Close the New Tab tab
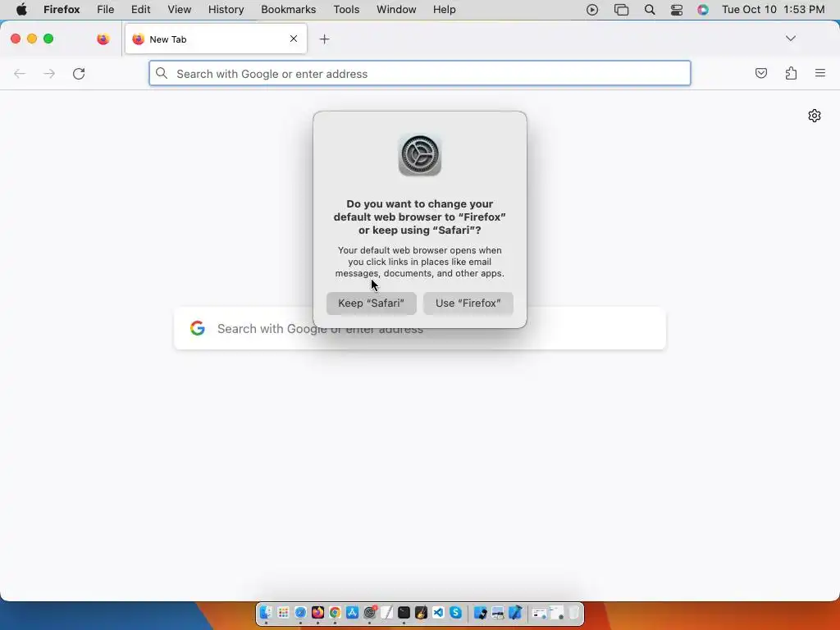 [x=294, y=39]
